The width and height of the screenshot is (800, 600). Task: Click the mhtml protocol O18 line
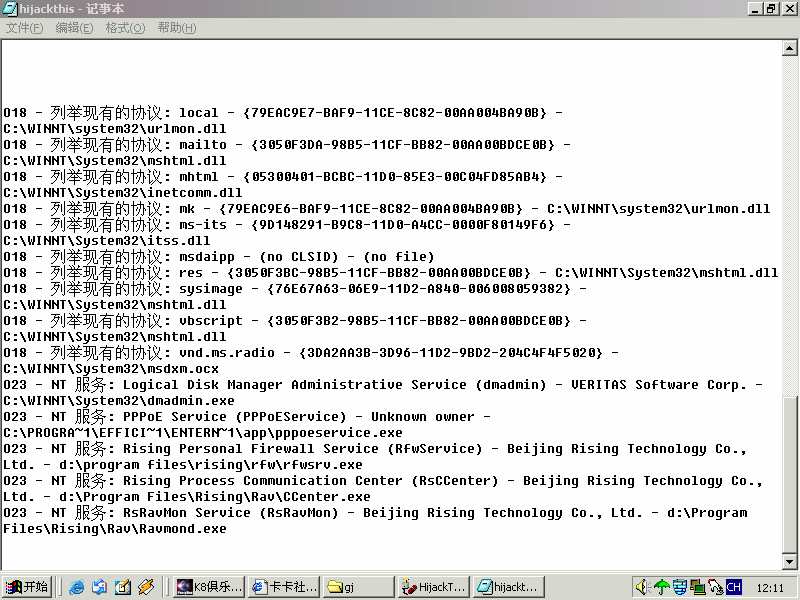point(283,177)
